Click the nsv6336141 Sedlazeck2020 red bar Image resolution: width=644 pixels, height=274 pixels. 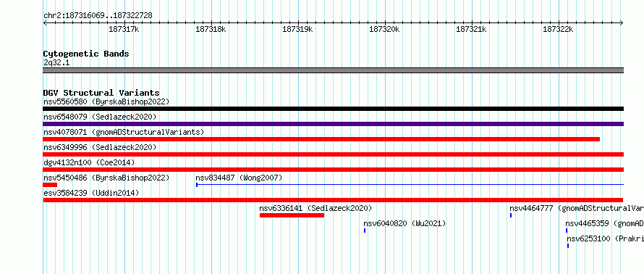tap(292, 215)
